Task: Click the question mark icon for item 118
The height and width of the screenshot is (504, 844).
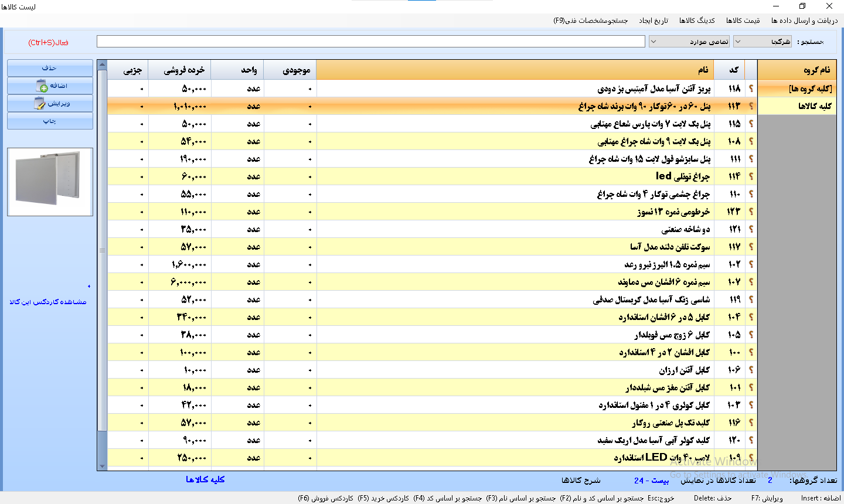Action: (751, 88)
